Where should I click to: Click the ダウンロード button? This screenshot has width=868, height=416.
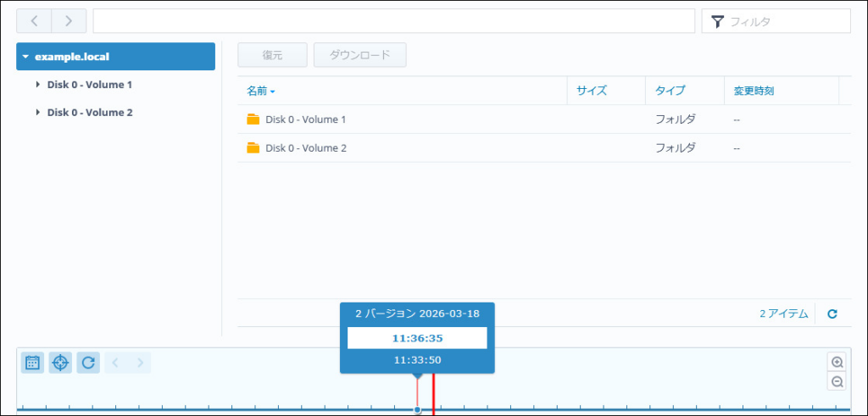pyautogui.click(x=359, y=55)
